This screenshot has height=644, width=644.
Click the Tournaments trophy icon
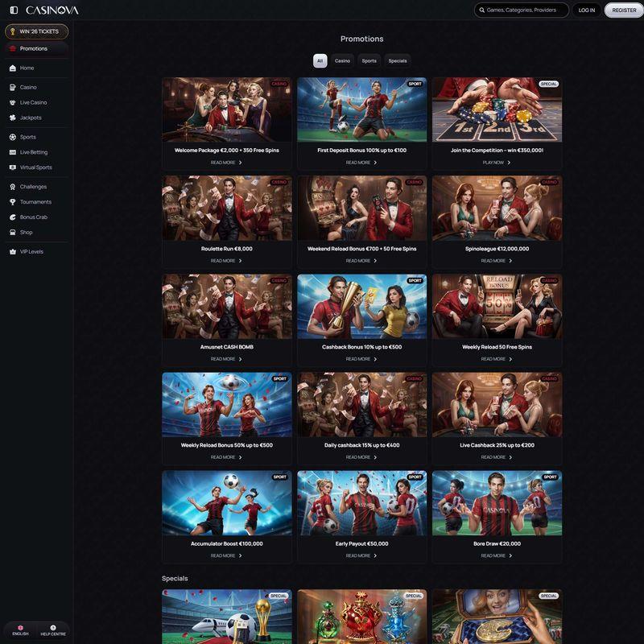(13, 202)
